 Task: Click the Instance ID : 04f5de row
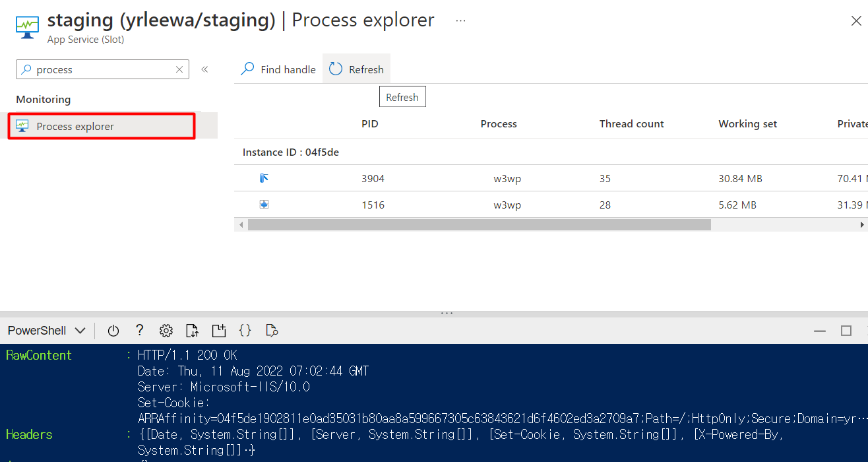coord(551,152)
